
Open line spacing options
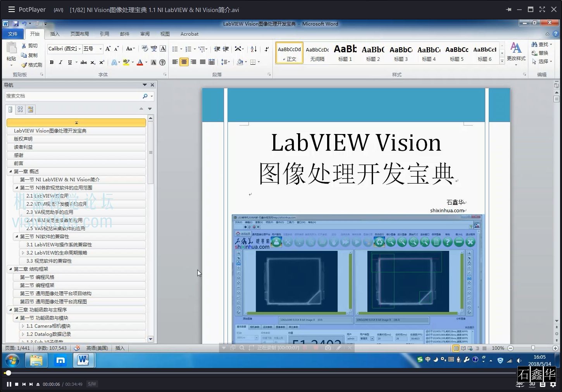tap(225, 62)
